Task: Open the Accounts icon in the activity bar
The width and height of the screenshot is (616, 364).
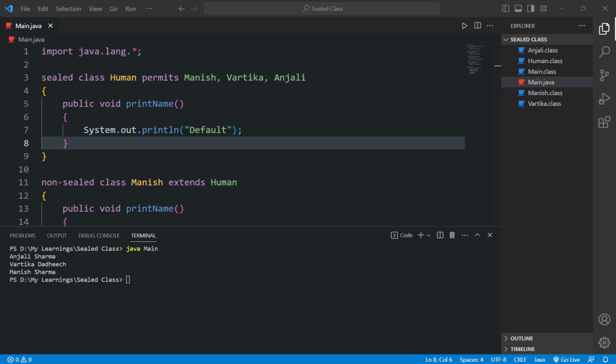Action: coord(604,319)
